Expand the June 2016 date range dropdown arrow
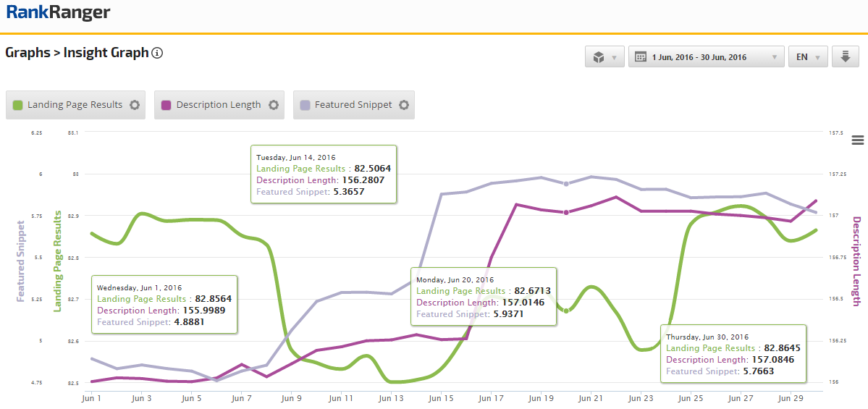This screenshot has height=409, width=868. click(774, 57)
